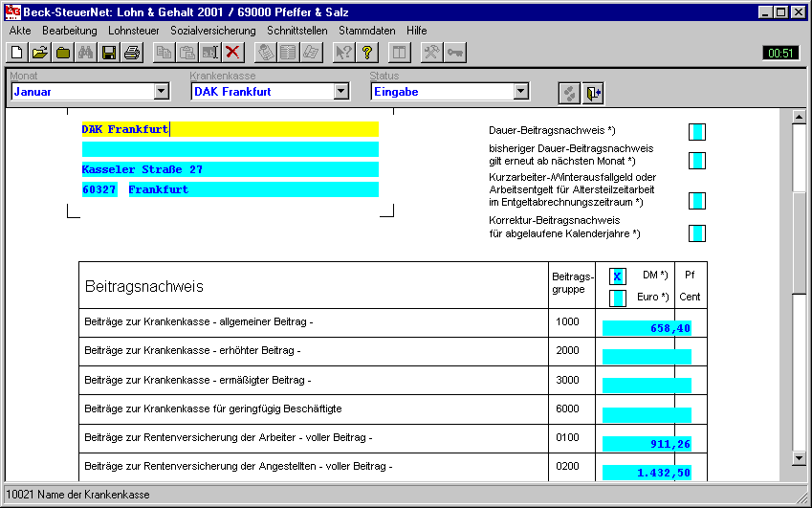This screenshot has width=812, height=508.
Task: Check the Kurzarbeiter-/Winterausfallgeld checkbox
Action: pyautogui.click(x=697, y=201)
